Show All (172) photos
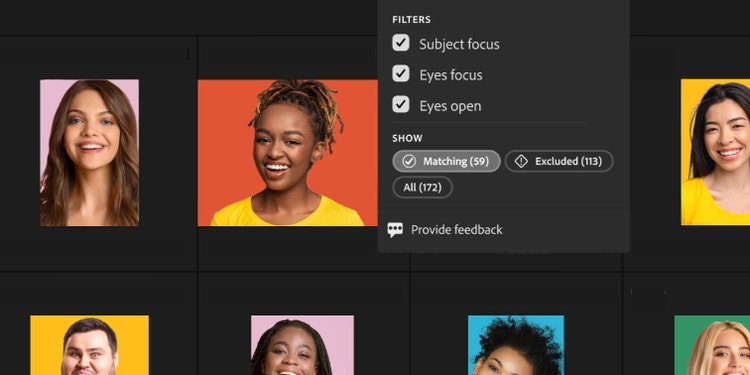 (422, 188)
